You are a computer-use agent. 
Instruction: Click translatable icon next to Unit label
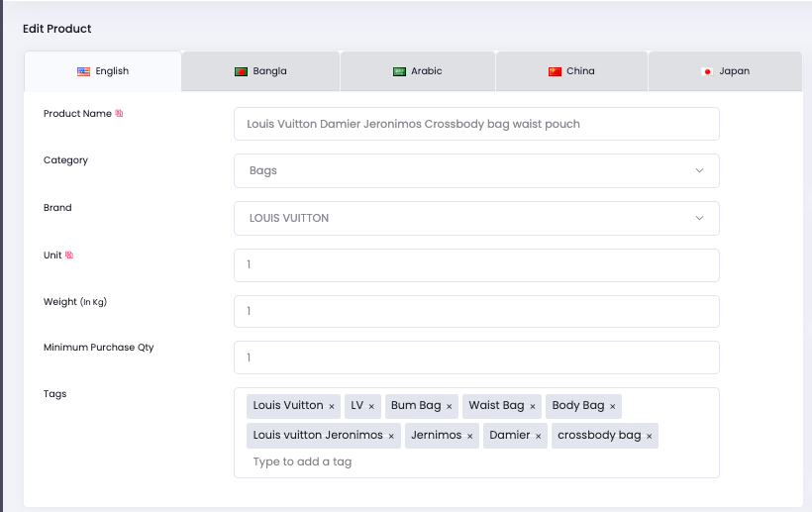69,255
